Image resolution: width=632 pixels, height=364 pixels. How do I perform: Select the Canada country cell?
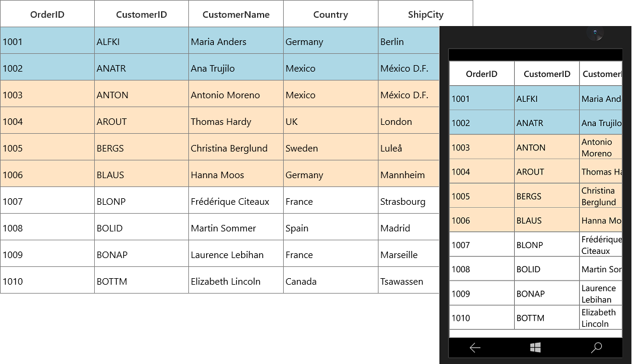331,280
